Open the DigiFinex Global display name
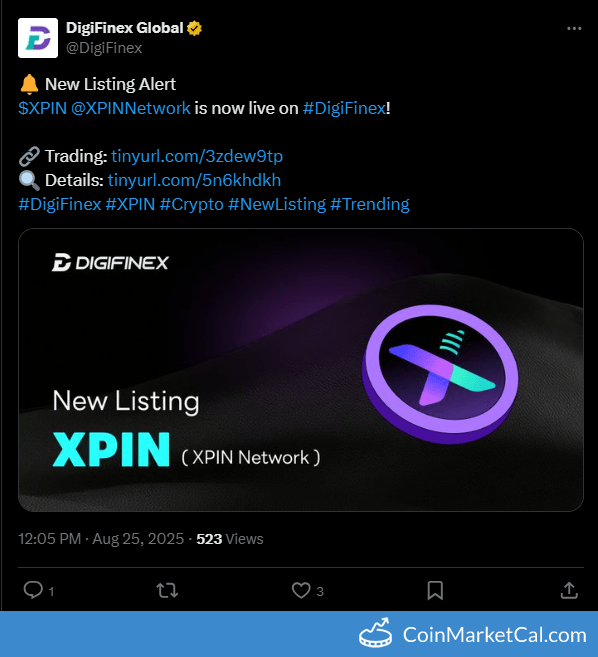 [124, 28]
